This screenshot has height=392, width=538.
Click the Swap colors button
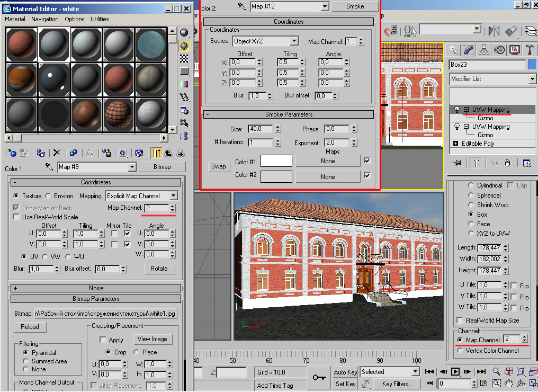click(x=218, y=166)
